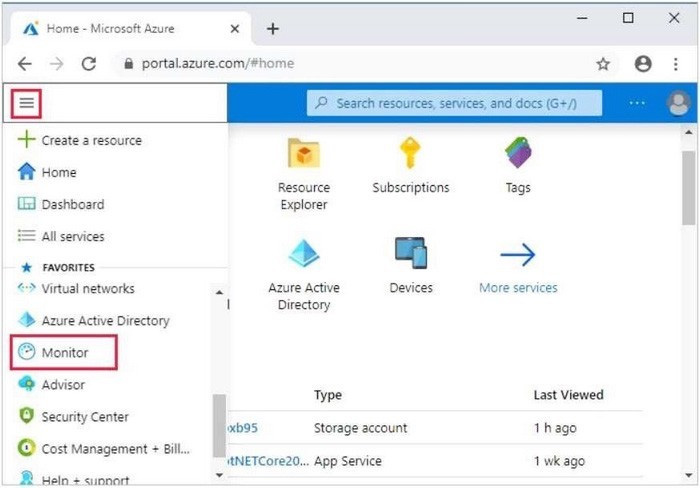Open the Azure Active Directory pyramid tile
Screen dimensions: 700x488
[x=304, y=253]
